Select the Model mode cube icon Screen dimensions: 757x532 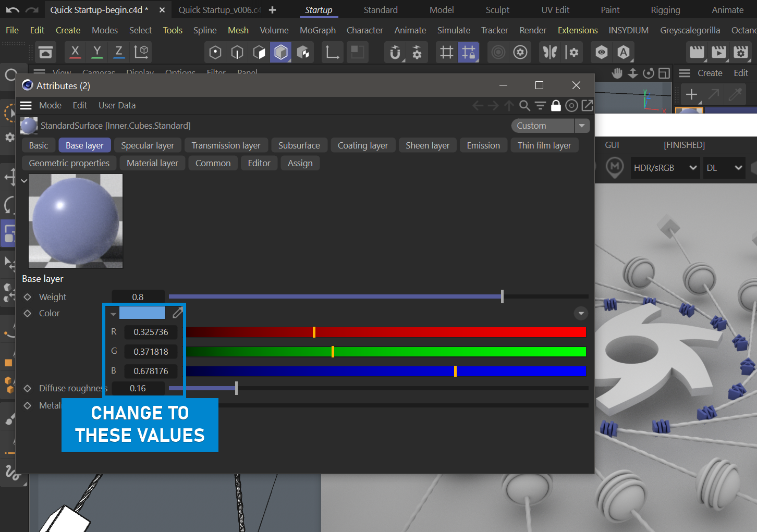281,52
